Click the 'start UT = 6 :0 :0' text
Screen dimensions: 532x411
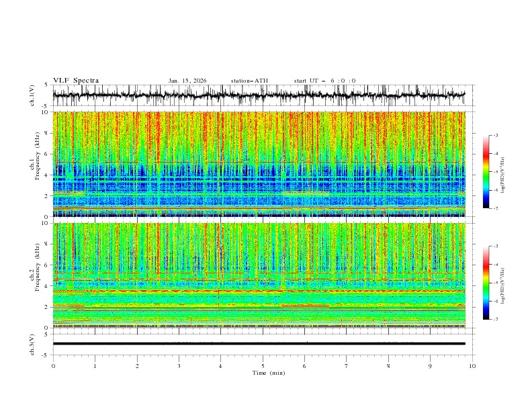tap(324, 81)
